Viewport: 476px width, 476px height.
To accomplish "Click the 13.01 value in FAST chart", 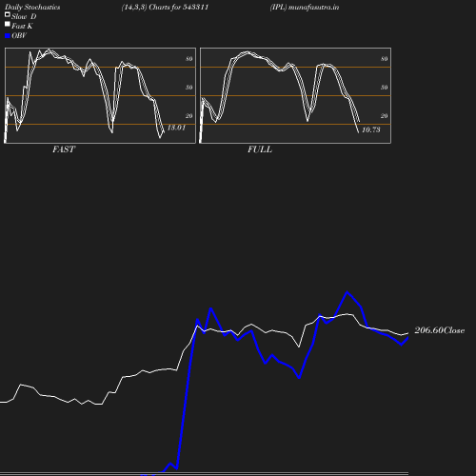I will 176,128.
